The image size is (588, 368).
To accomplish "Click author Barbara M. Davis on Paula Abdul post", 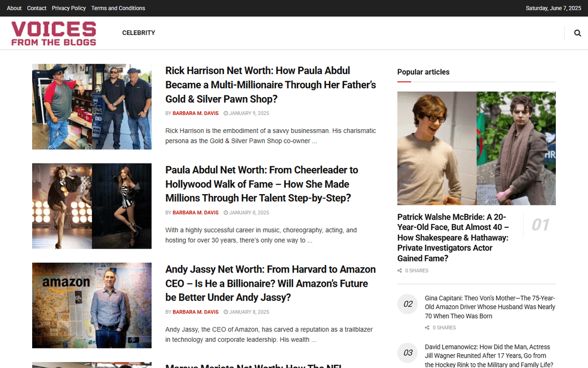I will [195, 213].
